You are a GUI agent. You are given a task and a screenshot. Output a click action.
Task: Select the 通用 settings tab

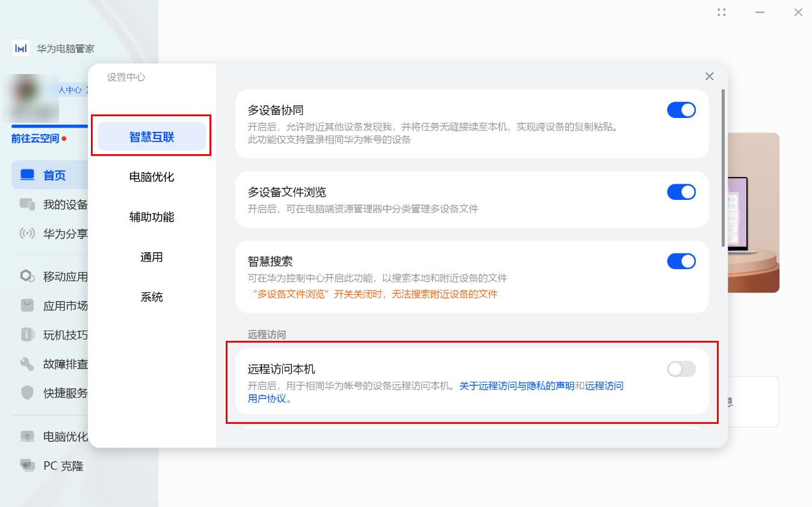pyautogui.click(x=152, y=257)
